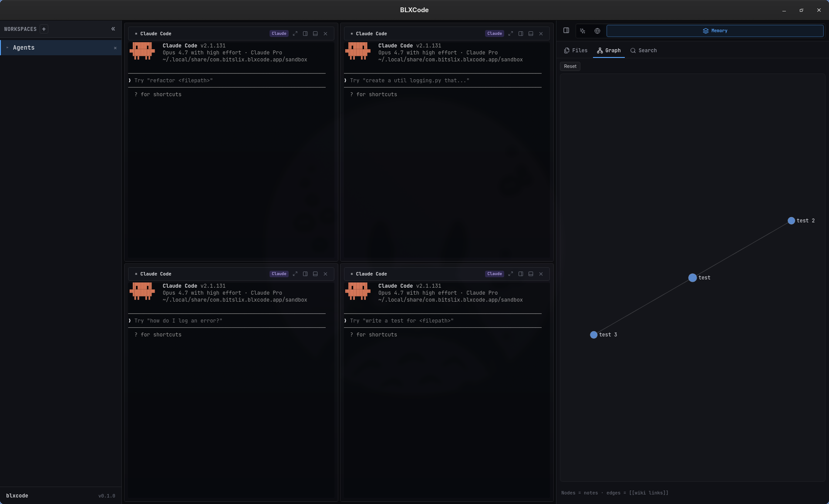Close the "how do I log an error?" pane
The width and height of the screenshot is (829, 504).
[x=325, y=274]
